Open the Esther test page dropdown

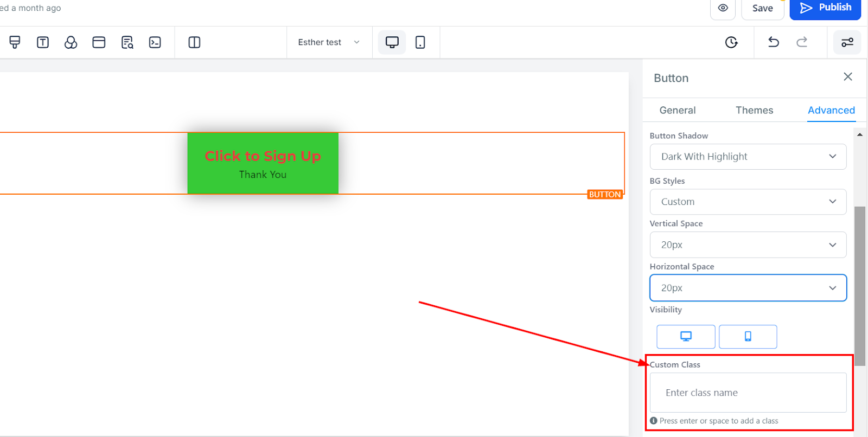tap(329, 42)
